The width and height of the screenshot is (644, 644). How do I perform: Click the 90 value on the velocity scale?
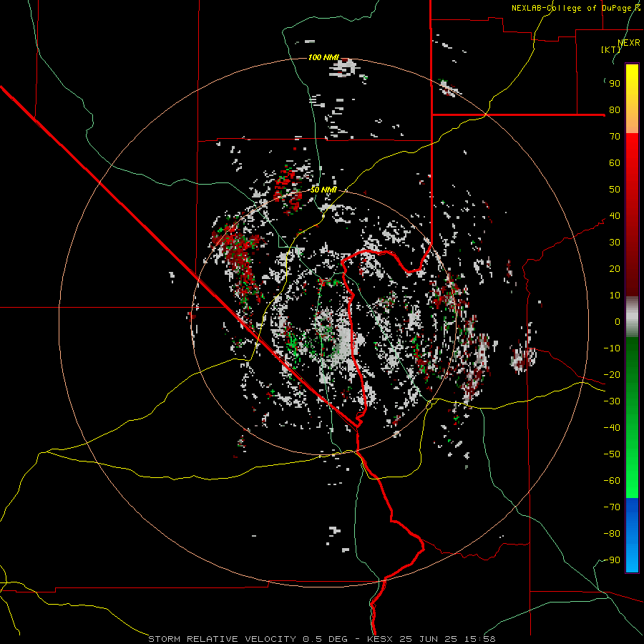point(615,84)
